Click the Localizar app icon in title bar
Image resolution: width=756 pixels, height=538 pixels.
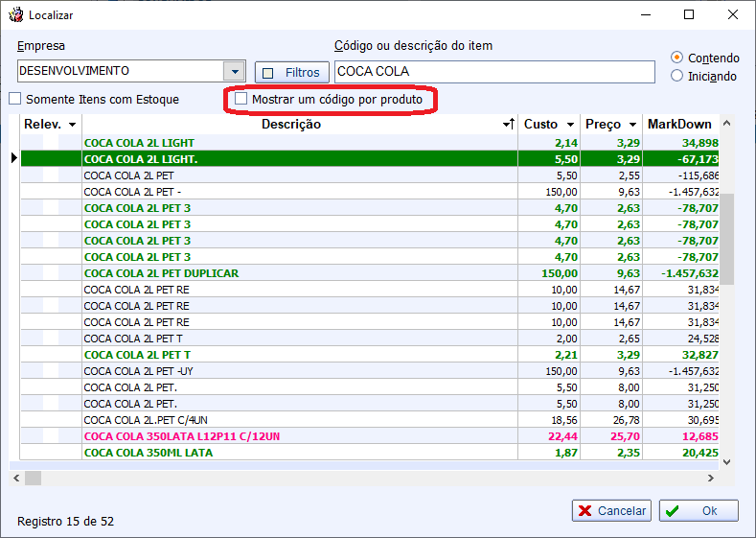(15, 14)
